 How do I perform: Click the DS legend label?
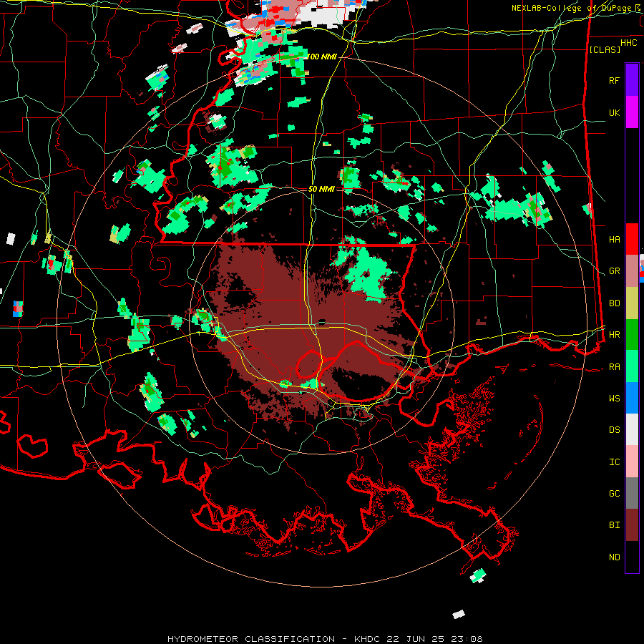(x=614, y=430)
